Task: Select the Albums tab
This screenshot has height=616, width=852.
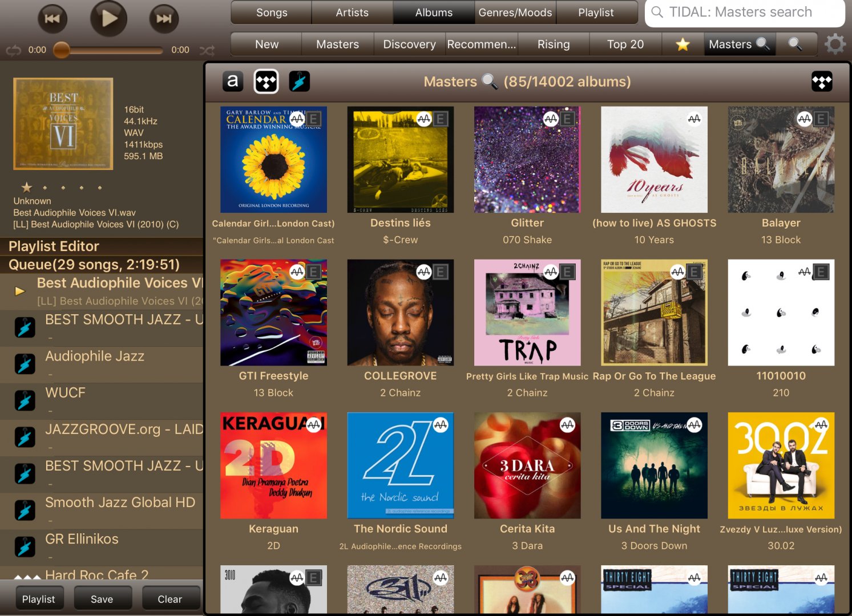Action: (x=434, y=13)
